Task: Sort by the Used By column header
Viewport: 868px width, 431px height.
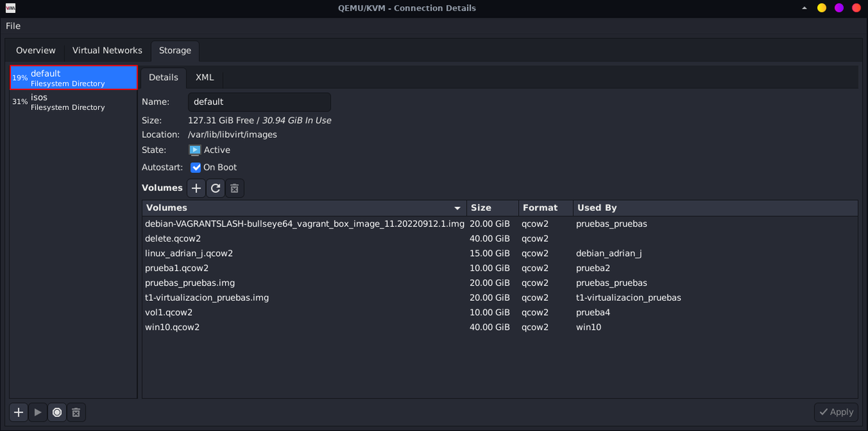Action: pyautogui.click(x=715, y=208)
